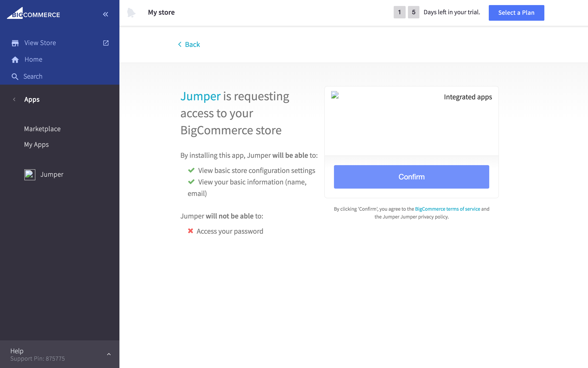The image size is (588, 368).
Task: Click the BigCommerce logo
Action: click(x=34, y=13)
